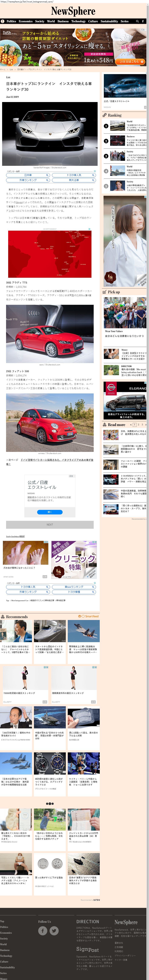Viewport: 149px width, 980px height.
Task: Open the Series menu item
Action: click(x=125, y=21)
